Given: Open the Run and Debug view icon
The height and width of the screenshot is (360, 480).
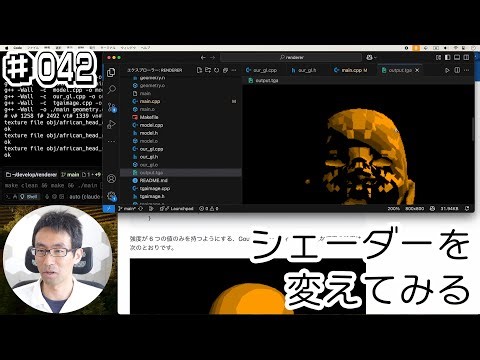Looking at the screenshot, I should coord(111,124).
